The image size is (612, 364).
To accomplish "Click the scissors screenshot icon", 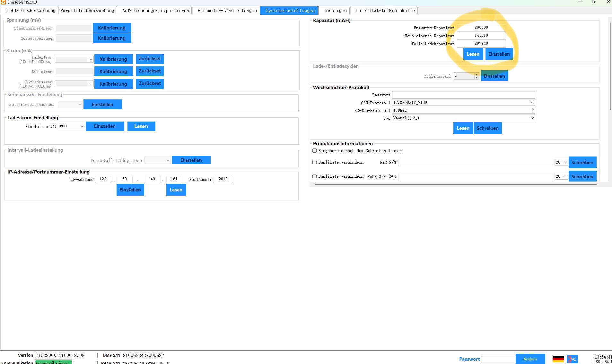I will [x=572, y=359].
